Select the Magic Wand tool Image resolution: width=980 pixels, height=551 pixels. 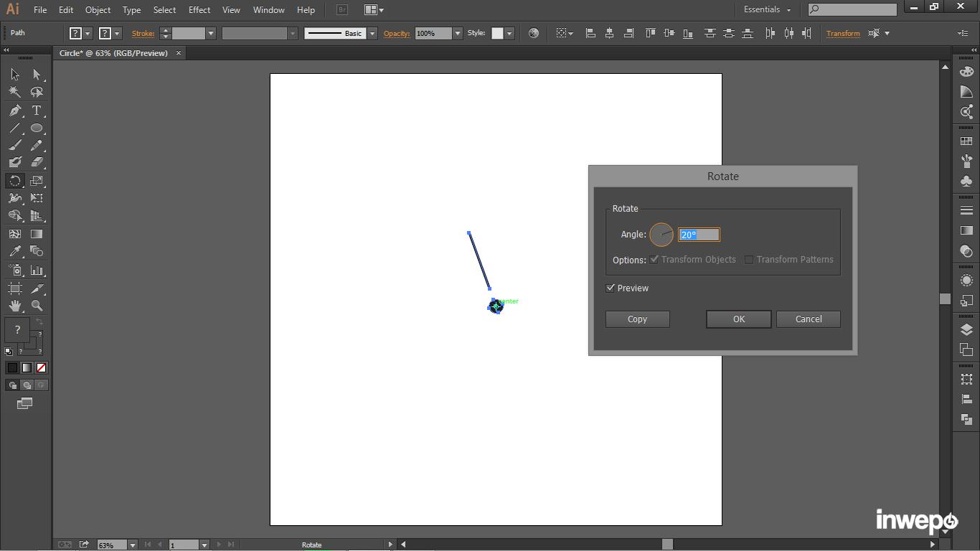[x=15, y=92]
